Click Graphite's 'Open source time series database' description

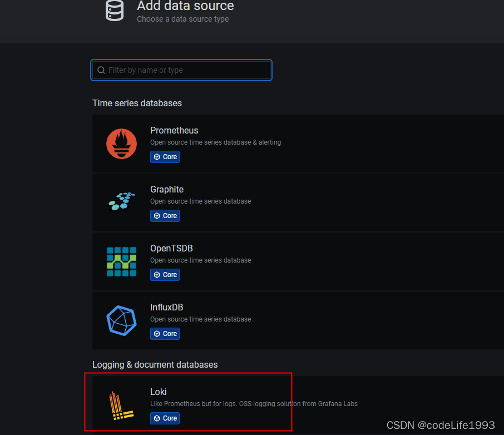(201, 201)
